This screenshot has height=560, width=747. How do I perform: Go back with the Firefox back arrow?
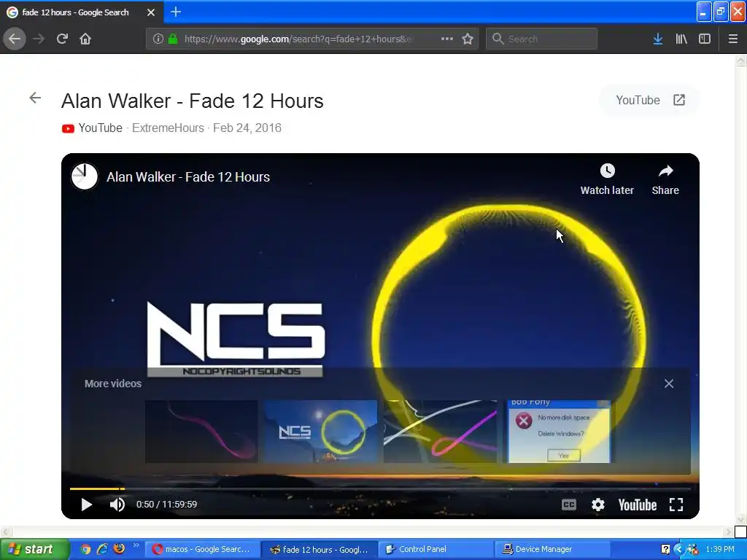[15, 39]
